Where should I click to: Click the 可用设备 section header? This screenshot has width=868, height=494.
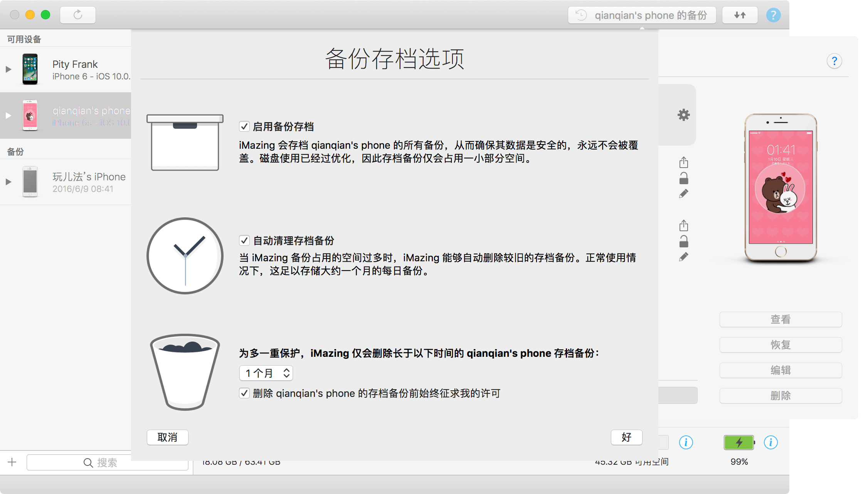click(x=24, y=39)
